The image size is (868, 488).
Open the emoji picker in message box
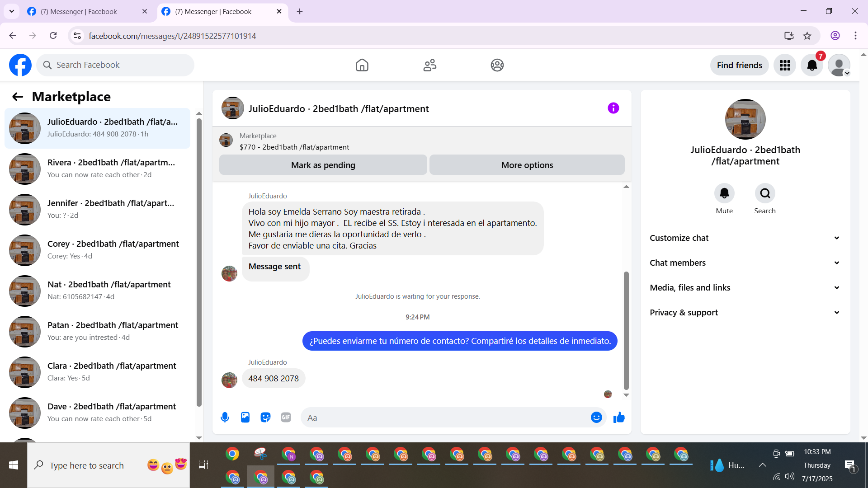tap(596, 418)
